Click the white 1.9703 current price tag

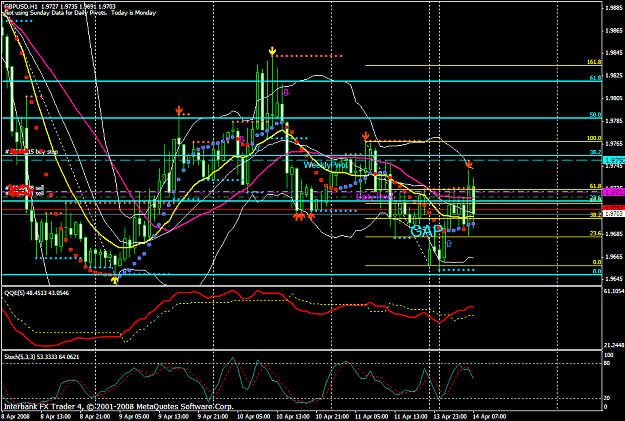pos(614,214)
